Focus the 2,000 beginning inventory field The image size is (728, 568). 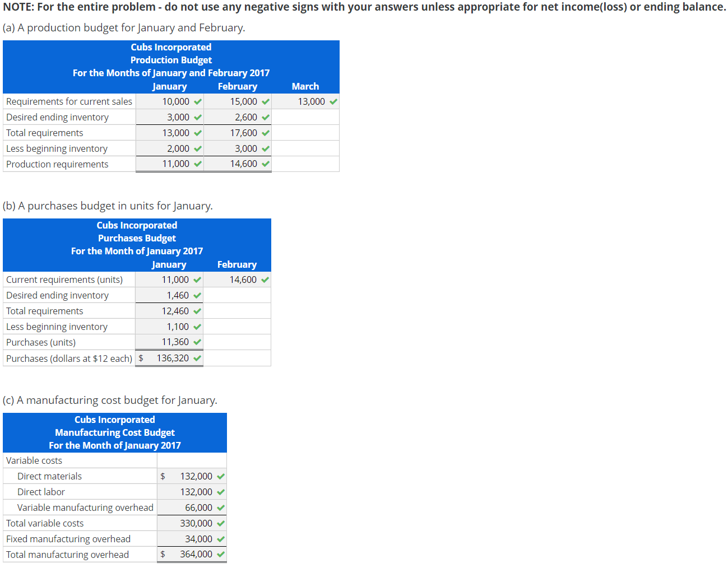169,148
